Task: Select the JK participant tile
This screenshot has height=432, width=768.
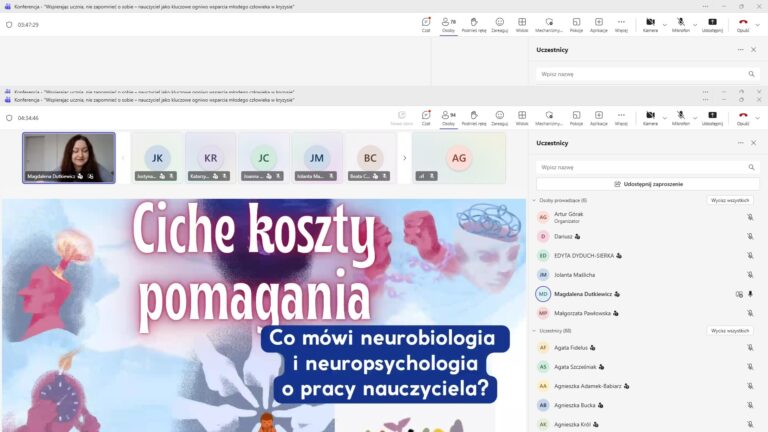Action: (157, 158)
